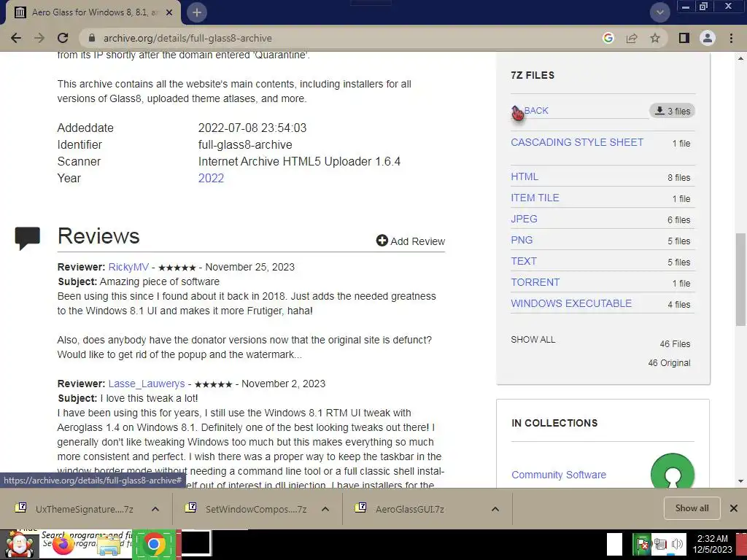Expand SetWindowCompos download options chevron

coord(325,509)
